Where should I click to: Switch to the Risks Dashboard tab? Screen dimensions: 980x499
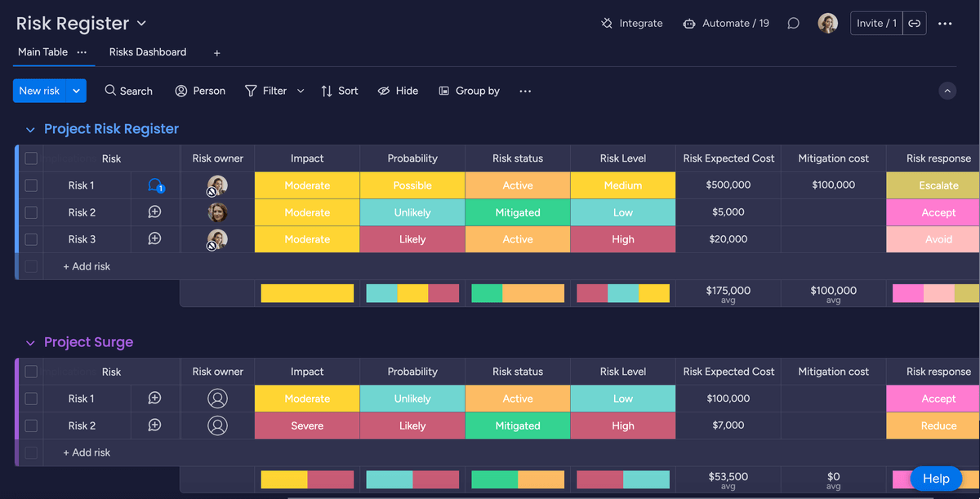[x=147, y=51]
